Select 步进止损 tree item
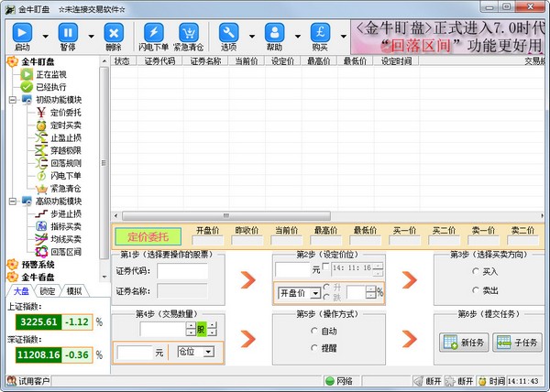The image size is (550, 392). [66, 213]
